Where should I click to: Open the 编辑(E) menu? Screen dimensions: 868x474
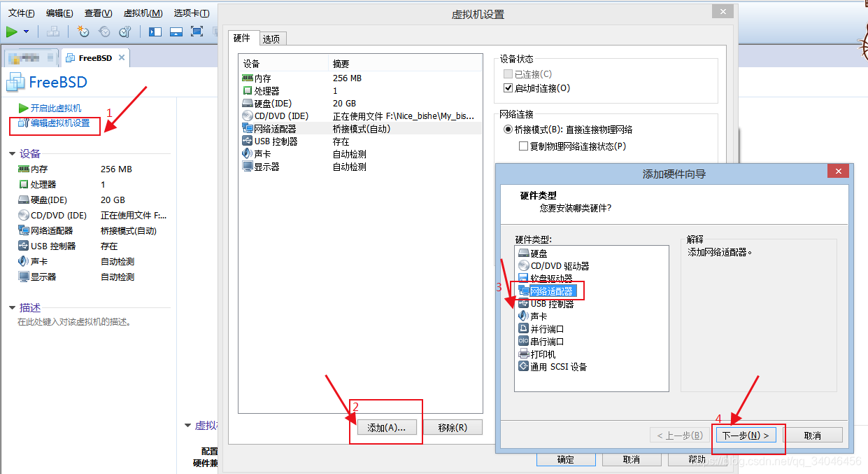pos(59,13)
